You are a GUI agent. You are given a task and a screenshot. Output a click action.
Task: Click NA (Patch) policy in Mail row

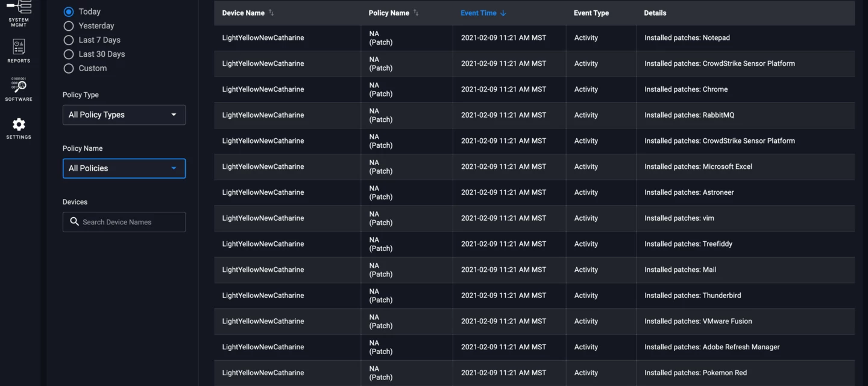pyautogui.click(x=381, y=270)
